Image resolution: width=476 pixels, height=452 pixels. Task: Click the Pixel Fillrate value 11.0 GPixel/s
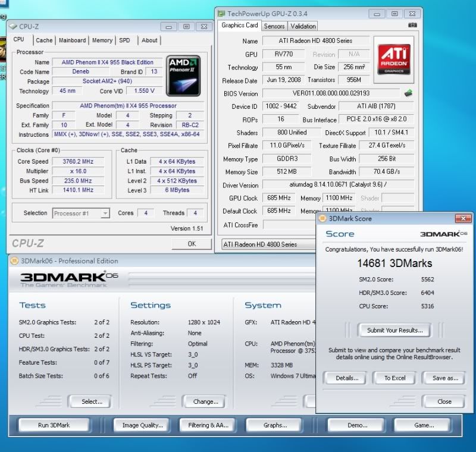click(x=287, y=145)
